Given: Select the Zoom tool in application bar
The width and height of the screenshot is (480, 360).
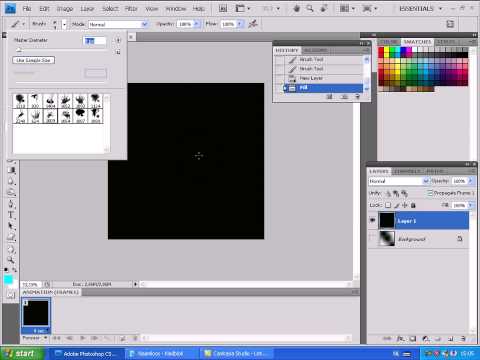Looking at the screenshot, I should pos(310,8).
